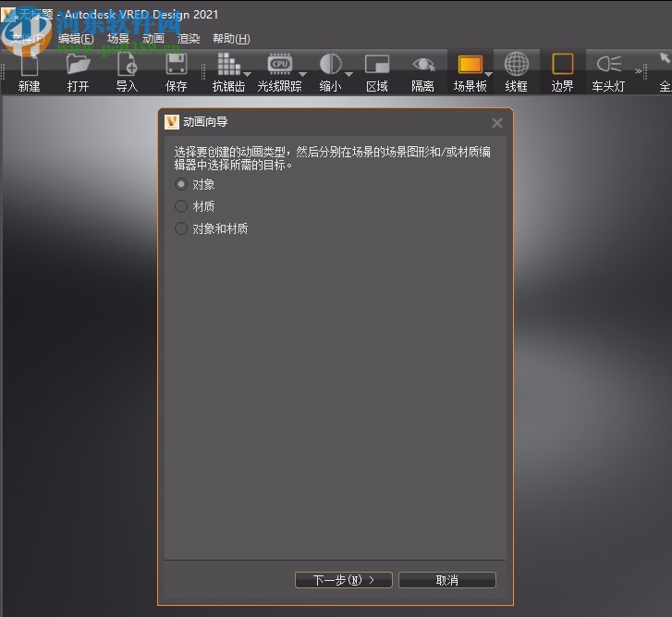
Task: Close the 动画向导 dialog
Action: pyautogui.click(x=497, y=123)
